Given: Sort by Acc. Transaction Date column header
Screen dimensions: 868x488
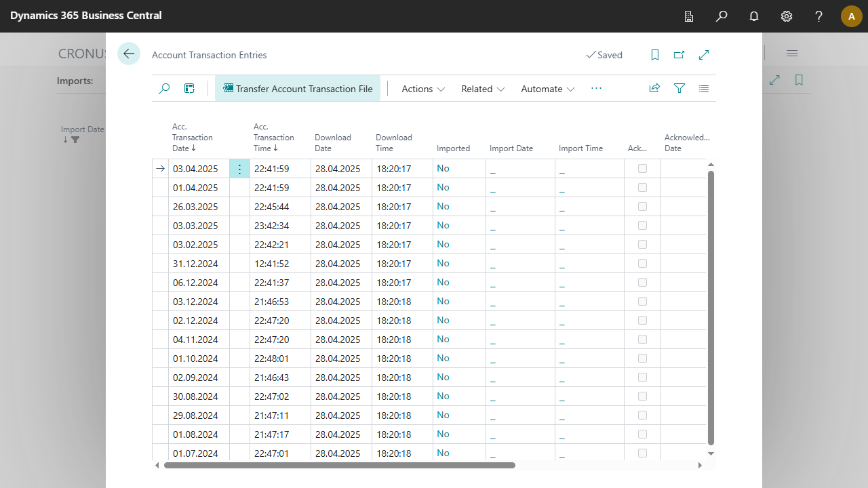Looking at the screenshot, I should 193,138.
